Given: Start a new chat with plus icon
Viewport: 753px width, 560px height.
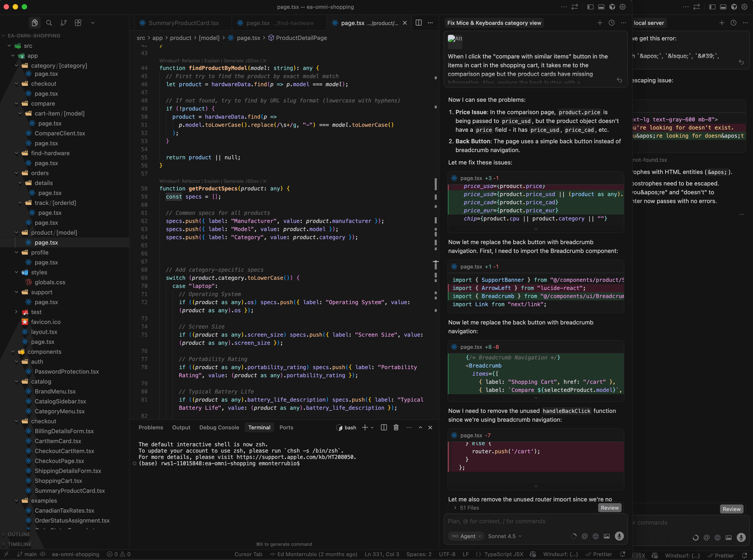Looking at the screenshot, I should (x=600, y=23).
